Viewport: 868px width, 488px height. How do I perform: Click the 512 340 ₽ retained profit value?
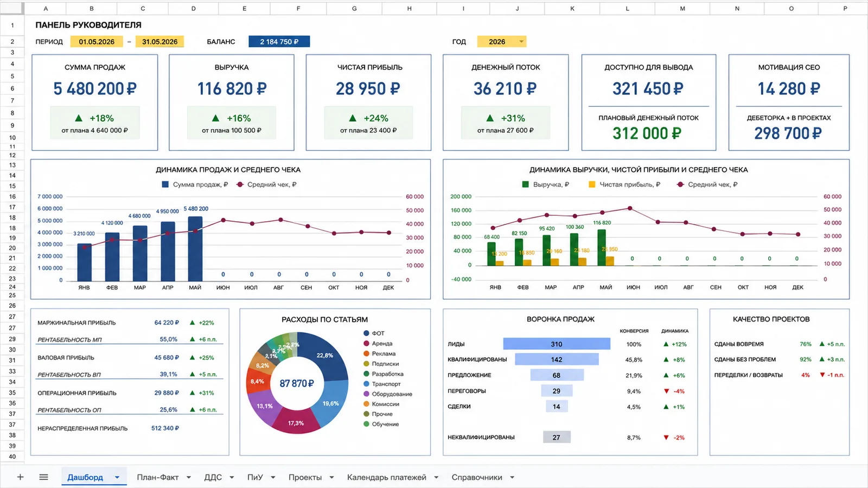pyautogui.click(x=165, y=428)
